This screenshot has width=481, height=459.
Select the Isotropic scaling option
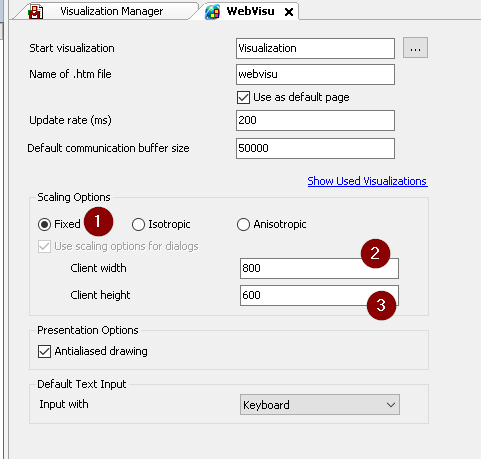click(x=138, y=224)
